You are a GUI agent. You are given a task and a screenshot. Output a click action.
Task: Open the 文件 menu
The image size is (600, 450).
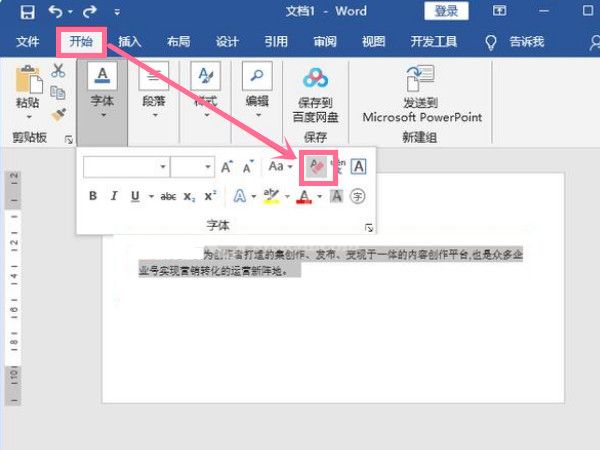(28, 41)
